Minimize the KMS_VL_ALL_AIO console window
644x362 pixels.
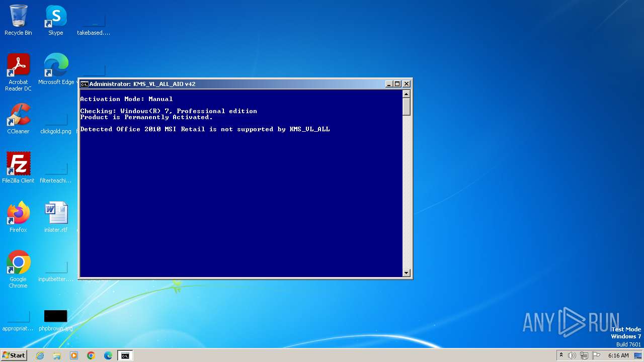coord(389,84)
